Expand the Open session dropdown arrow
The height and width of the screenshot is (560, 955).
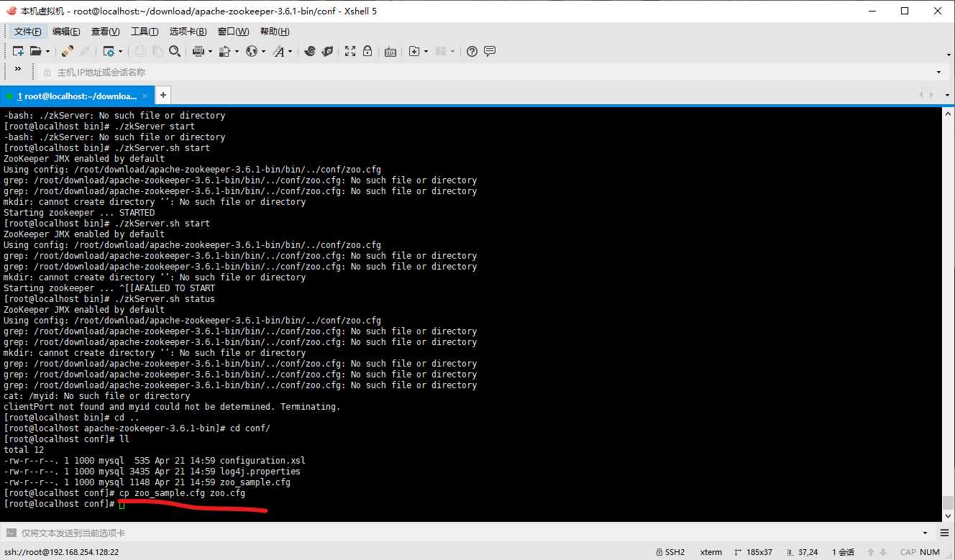pyautogui.click(x=47, y=51)
